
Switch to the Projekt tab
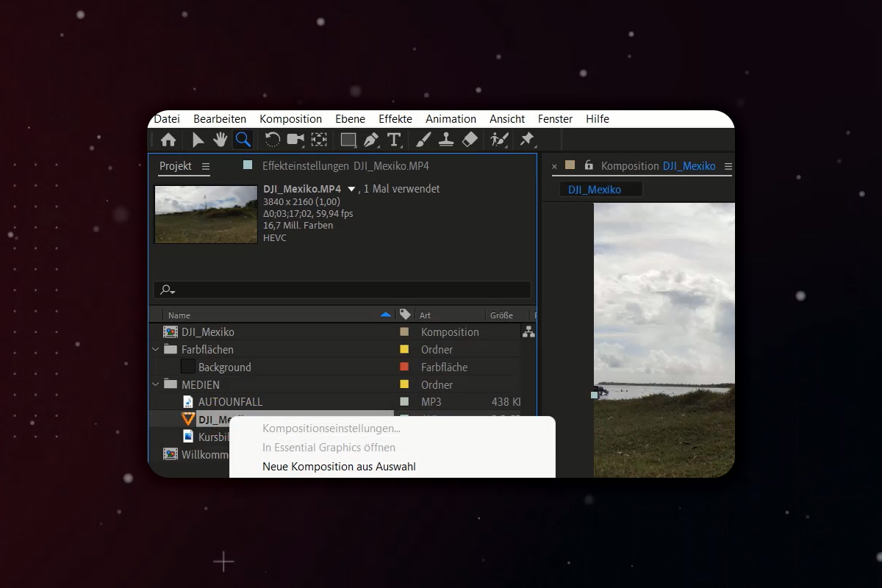(x=176, y=166)
